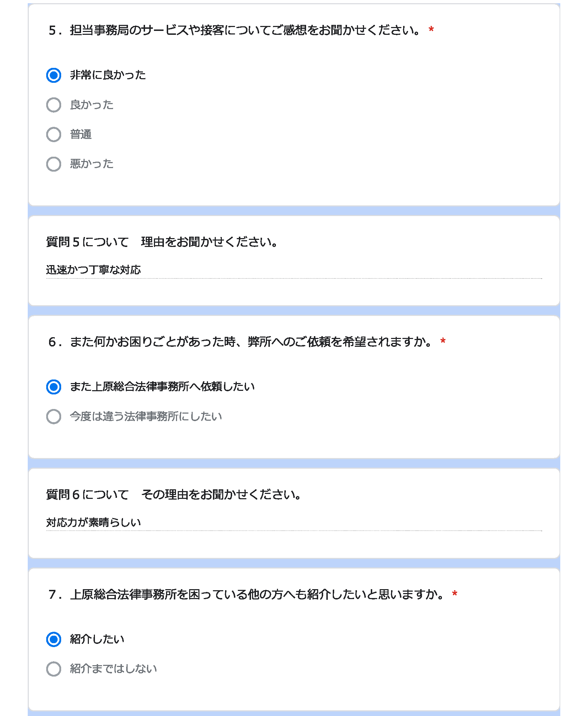
Task: Click question 7 heading about 紹介したい
Action: (246, 594)
